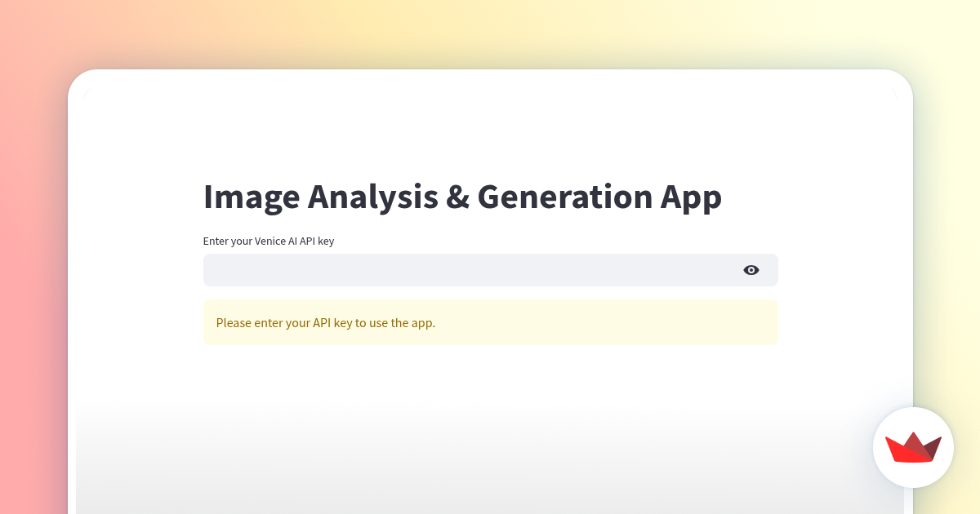Click the darker sail of the Streamlit logo

933,446
